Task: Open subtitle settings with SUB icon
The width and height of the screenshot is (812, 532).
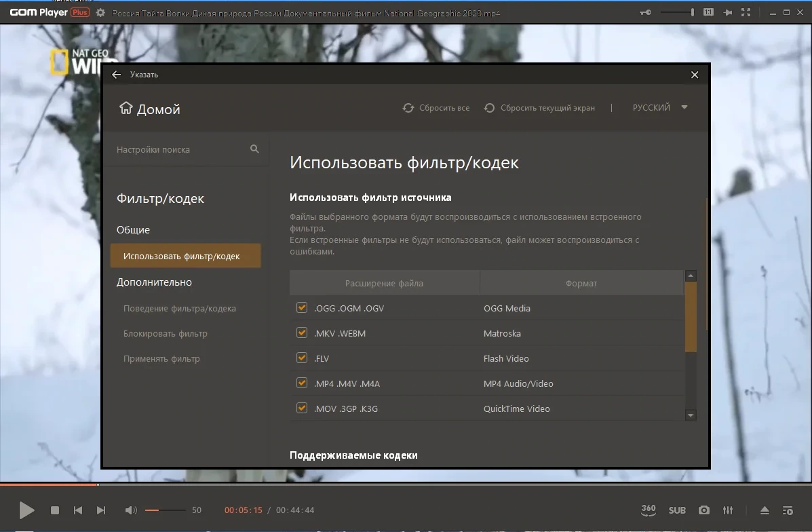Action: pos(677,510)
